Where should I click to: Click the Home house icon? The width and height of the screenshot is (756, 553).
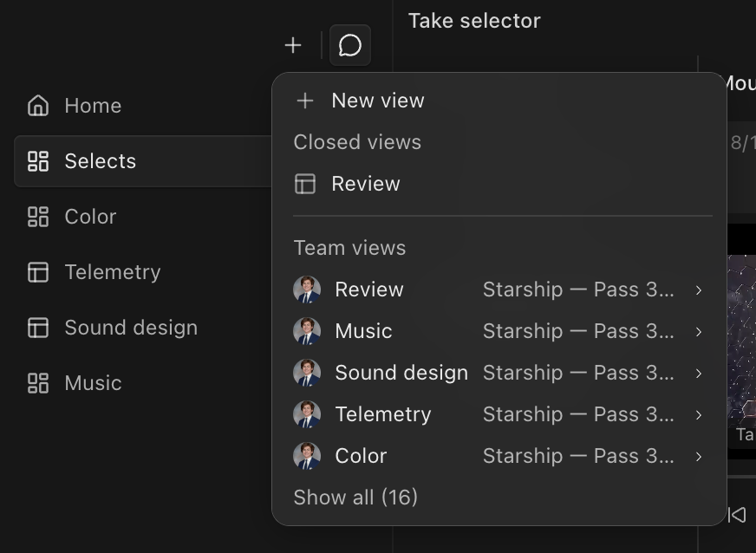38,106
